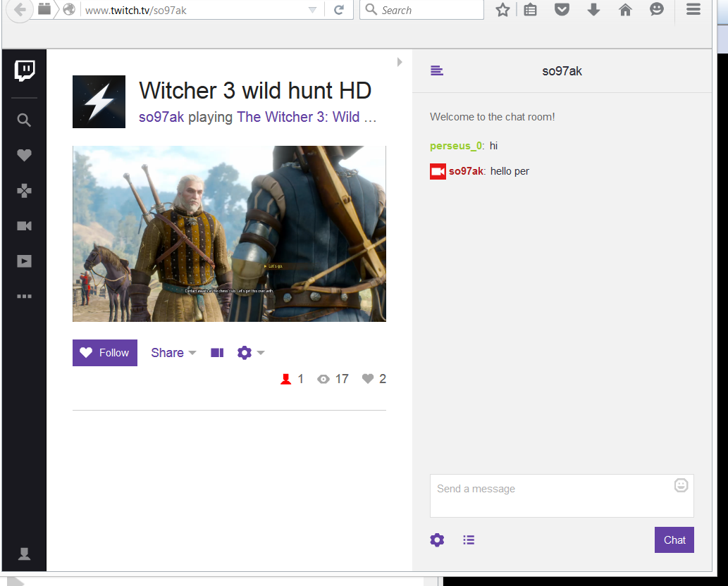The height and width of the screenshot is (586, 728).
Task: Open The Witcher 3: Wild game link
Action: (x=306, y=117)
